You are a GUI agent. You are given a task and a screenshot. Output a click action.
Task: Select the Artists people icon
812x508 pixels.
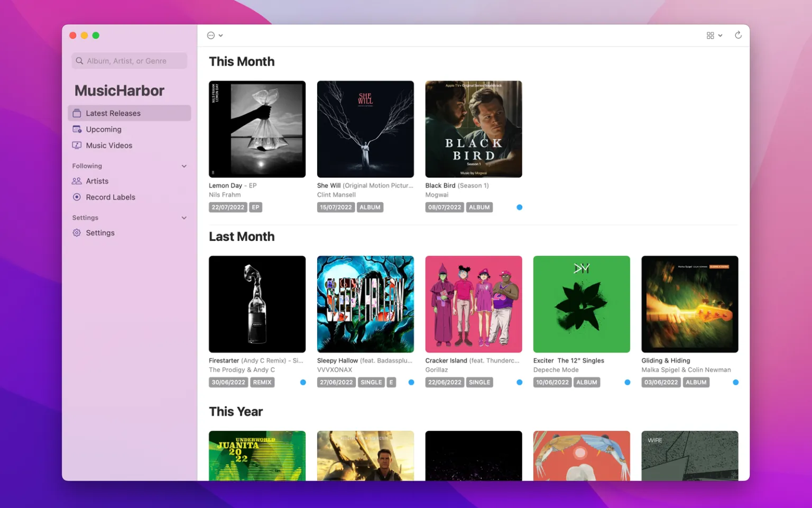tap(77, 181)
